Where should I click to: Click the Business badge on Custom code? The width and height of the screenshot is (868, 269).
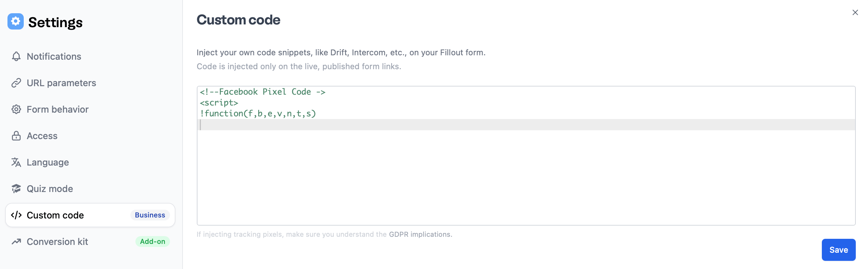coord(150,215)
